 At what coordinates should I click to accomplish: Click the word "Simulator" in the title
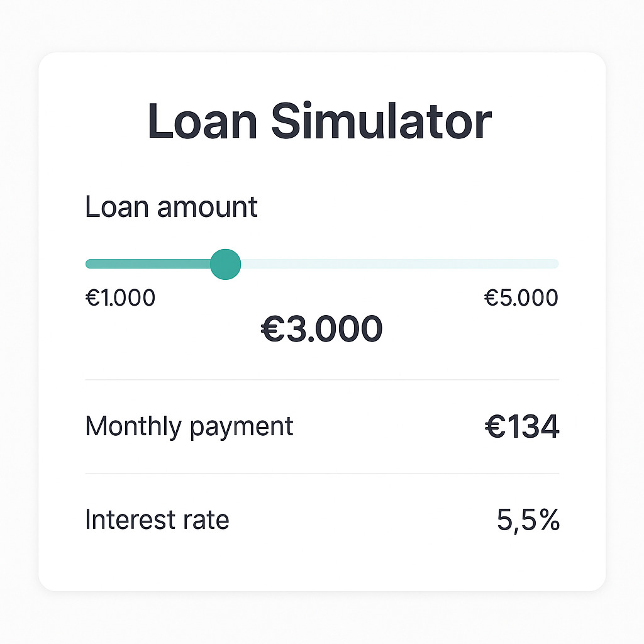(x=381, y=121)
